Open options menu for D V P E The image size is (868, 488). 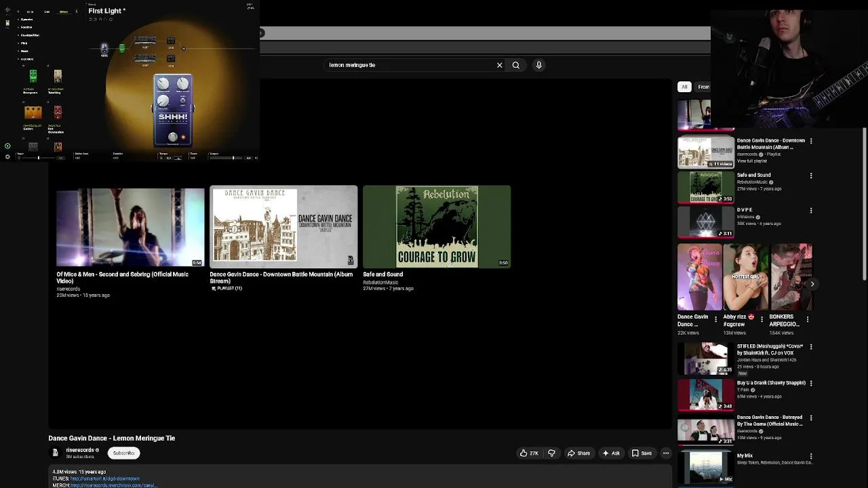coord(811,210)
